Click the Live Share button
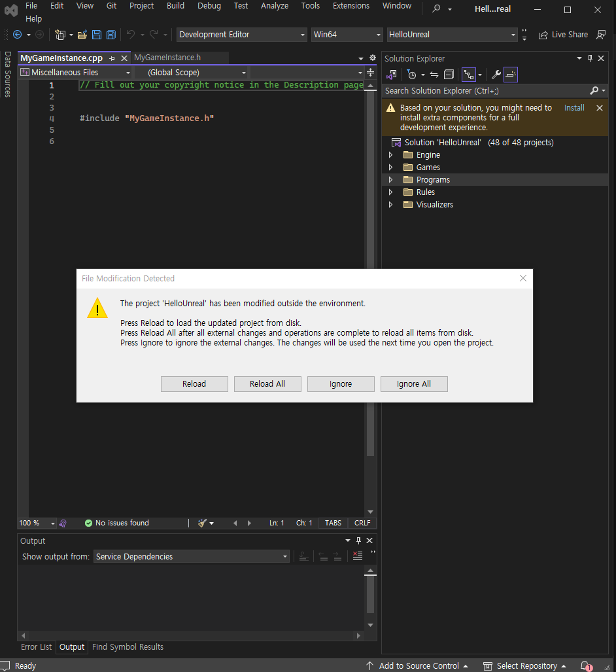The width and height of the screenshot is (616, 672). (563, 35)
